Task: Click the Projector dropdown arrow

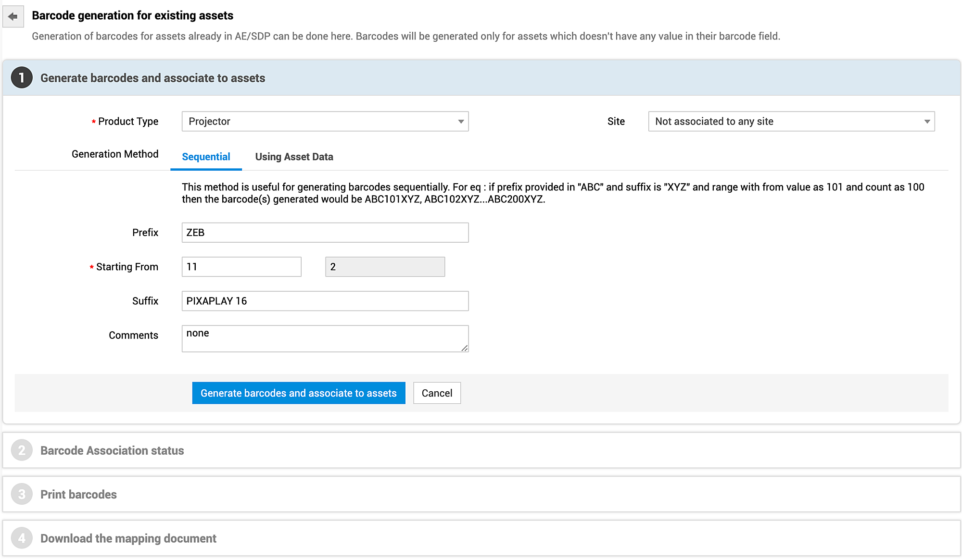Action: 461,122
